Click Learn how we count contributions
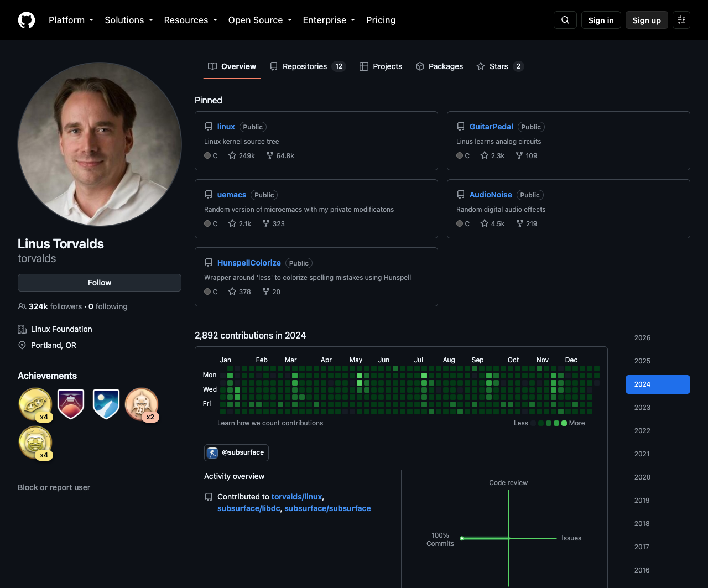Screen dimensions: 708x588 pyautogui.click(x=270, y=423)
